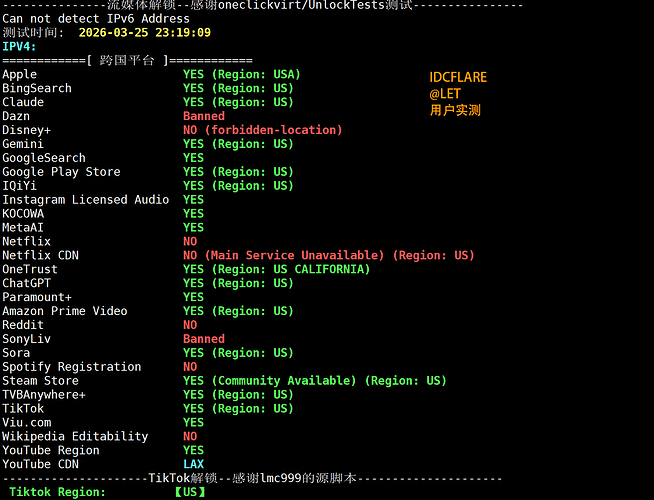Click the ChatGPT row label

[26, 283]
